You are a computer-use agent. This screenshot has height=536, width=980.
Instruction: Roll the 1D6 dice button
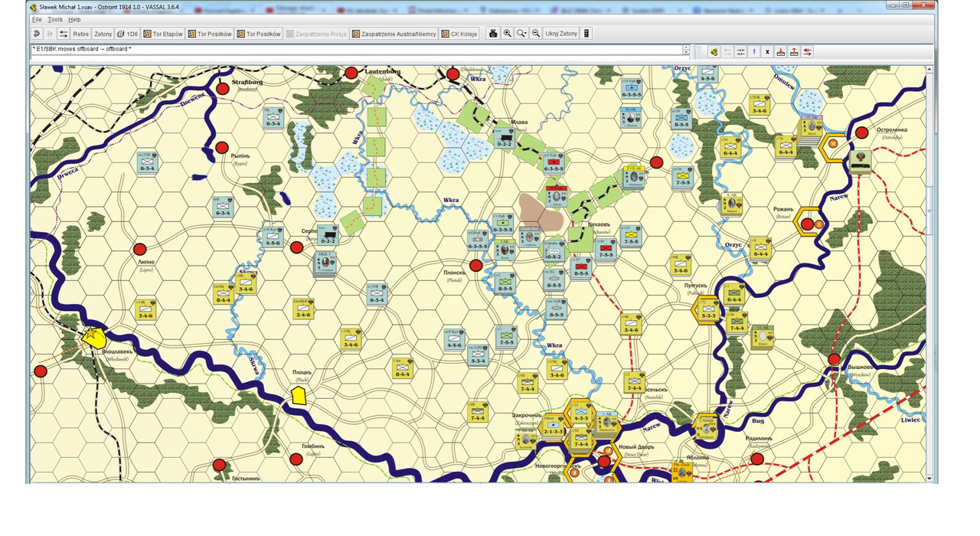[128, 34]
